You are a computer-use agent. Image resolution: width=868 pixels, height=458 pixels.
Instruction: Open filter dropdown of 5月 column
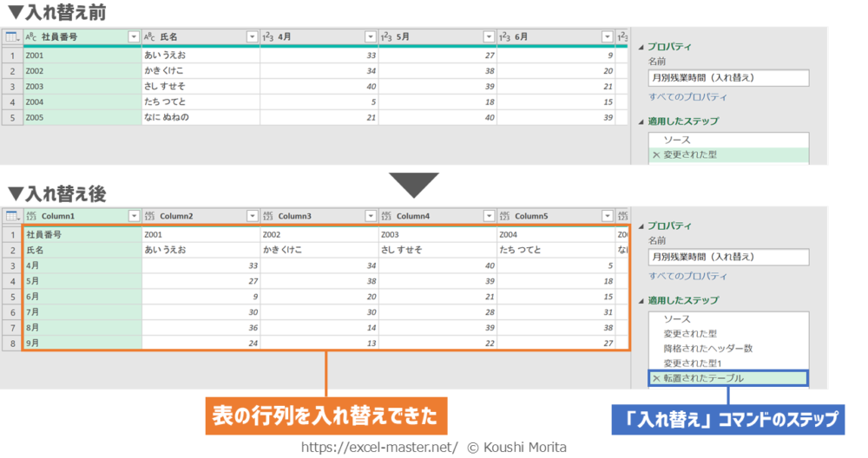(x=489, y=37)
